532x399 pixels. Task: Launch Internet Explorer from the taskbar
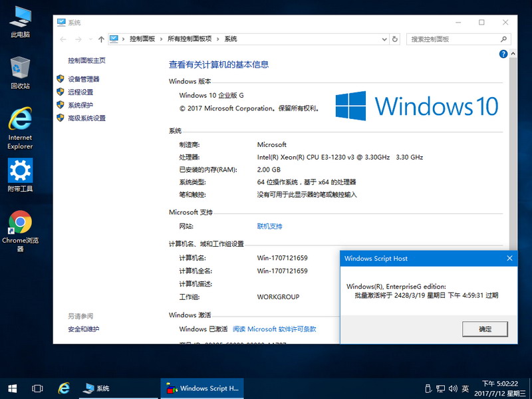[x=64, y=388]
